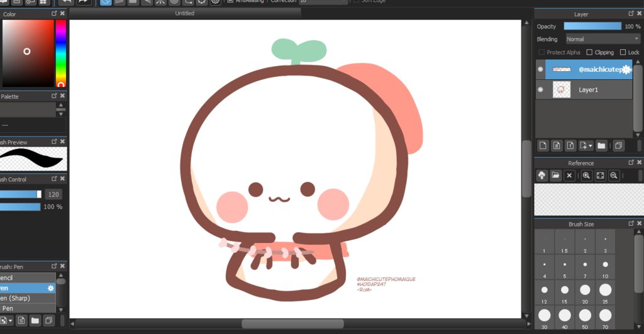
Task: Select the Pencil brush
Action: coord(28,278)
